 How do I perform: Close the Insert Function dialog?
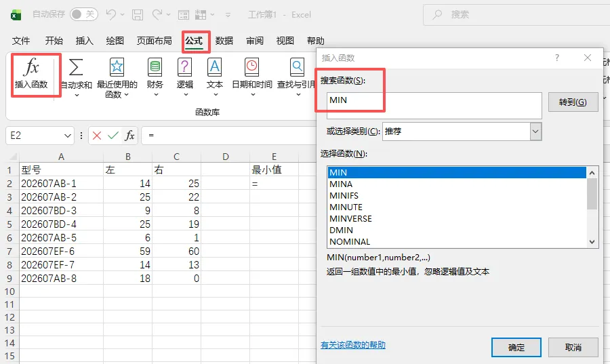pos(588,58)
